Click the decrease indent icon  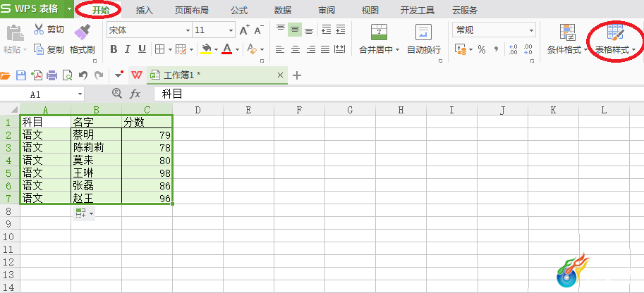[326, 30]
